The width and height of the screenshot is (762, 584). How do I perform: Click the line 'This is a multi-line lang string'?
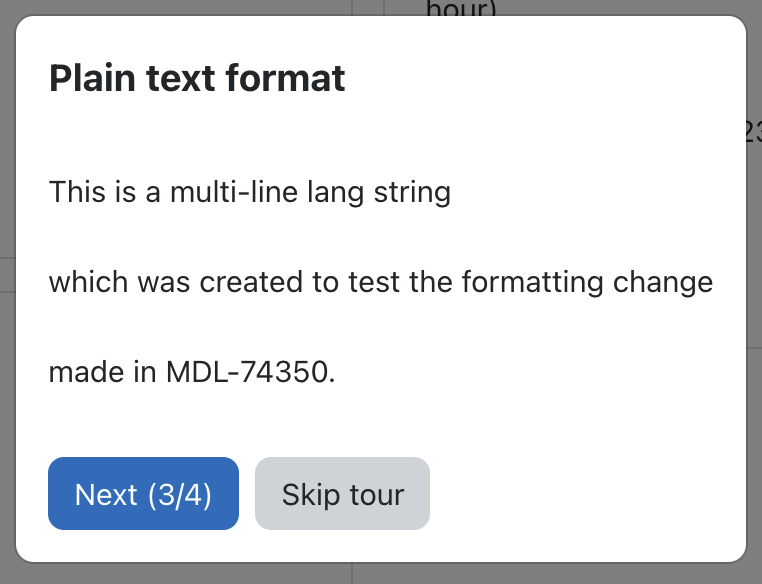250,192
